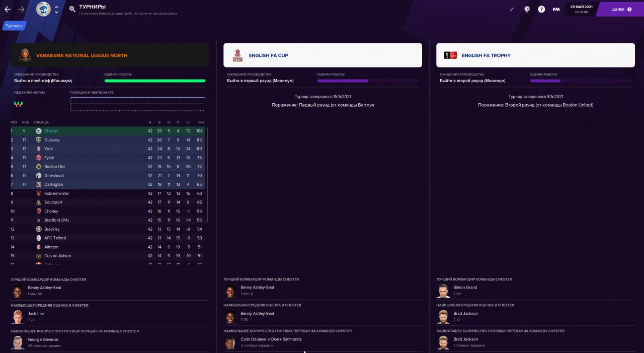
Task: Click George Glendon's portrait thumbnail
Action: coord(18,343)
